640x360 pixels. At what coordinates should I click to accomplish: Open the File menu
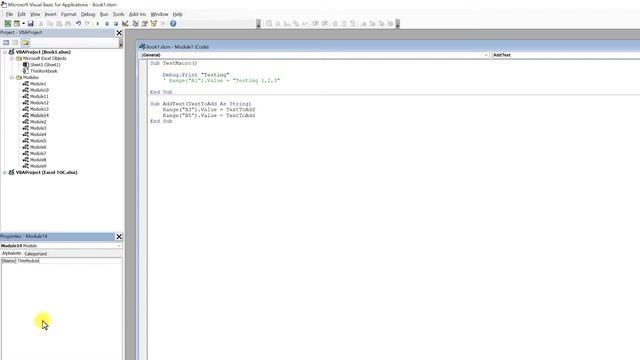coord(9,14)
